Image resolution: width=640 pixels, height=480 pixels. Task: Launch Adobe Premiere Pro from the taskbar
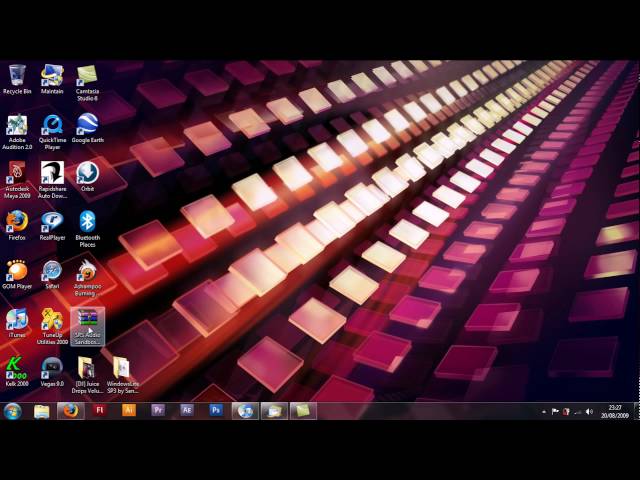(158, 411)
